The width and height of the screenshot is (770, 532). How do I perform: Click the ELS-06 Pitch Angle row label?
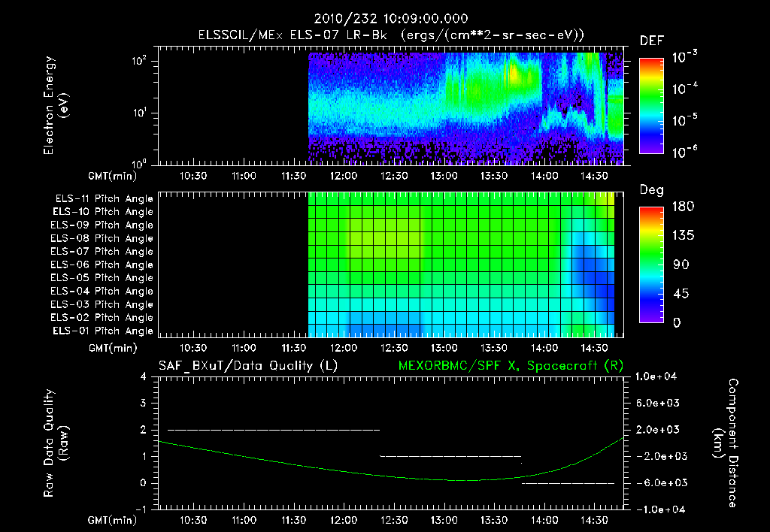coord(102,264)
